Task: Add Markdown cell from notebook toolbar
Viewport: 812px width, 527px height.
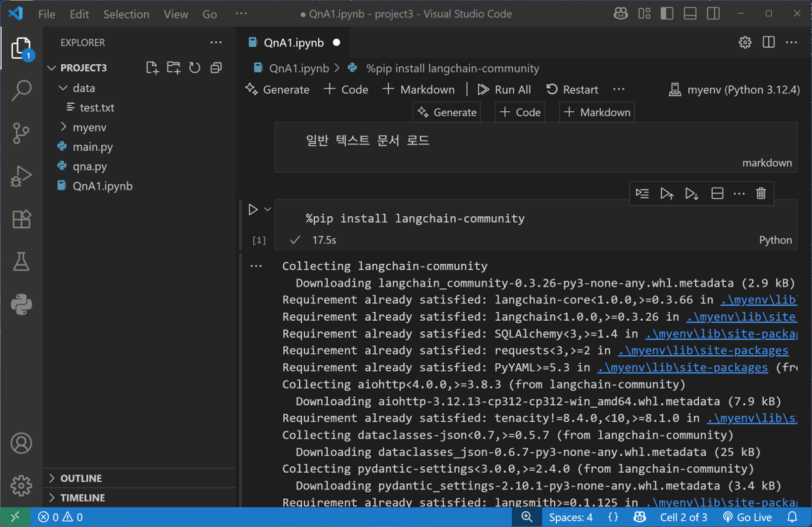Action: point(418,89)
